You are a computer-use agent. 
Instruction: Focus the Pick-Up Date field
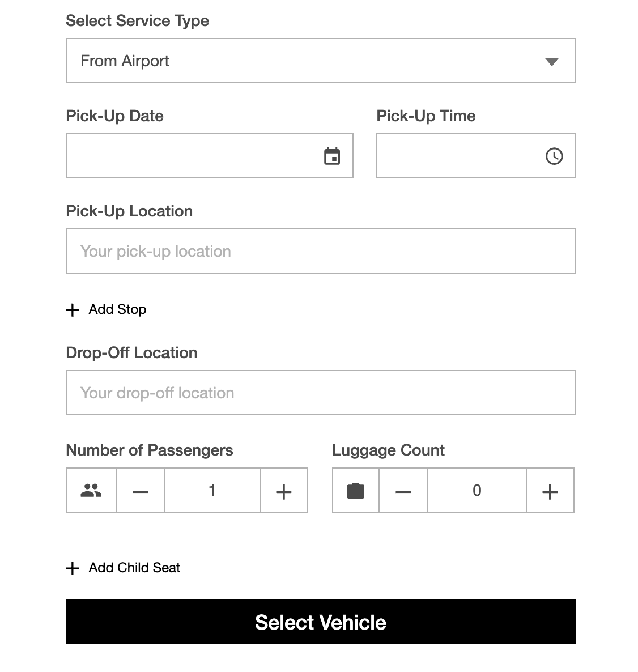click(x=193, y=156)
